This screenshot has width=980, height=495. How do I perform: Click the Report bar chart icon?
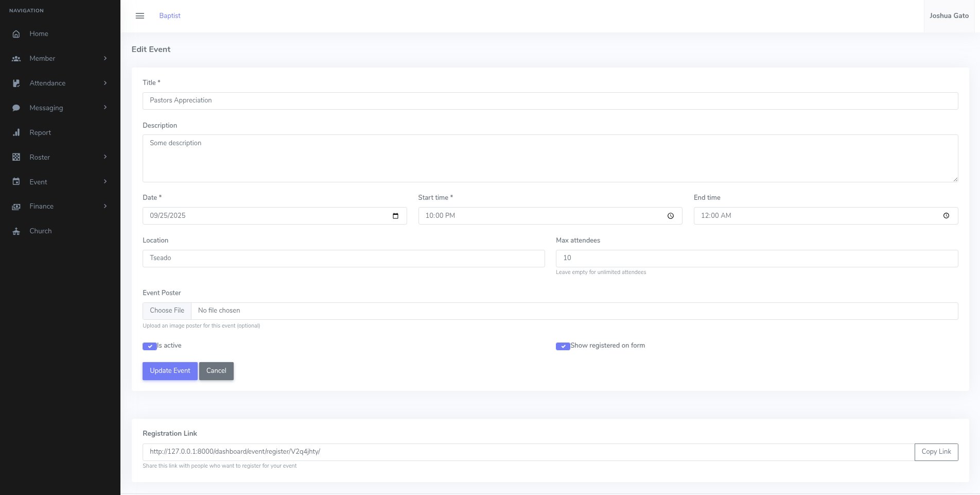click(16, 133)
